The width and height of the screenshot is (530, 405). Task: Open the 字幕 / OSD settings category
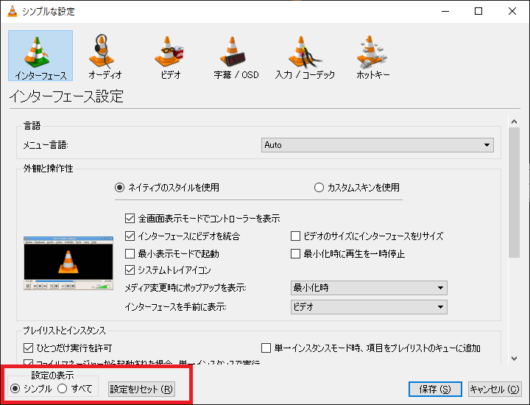click(x=236, y=56)
